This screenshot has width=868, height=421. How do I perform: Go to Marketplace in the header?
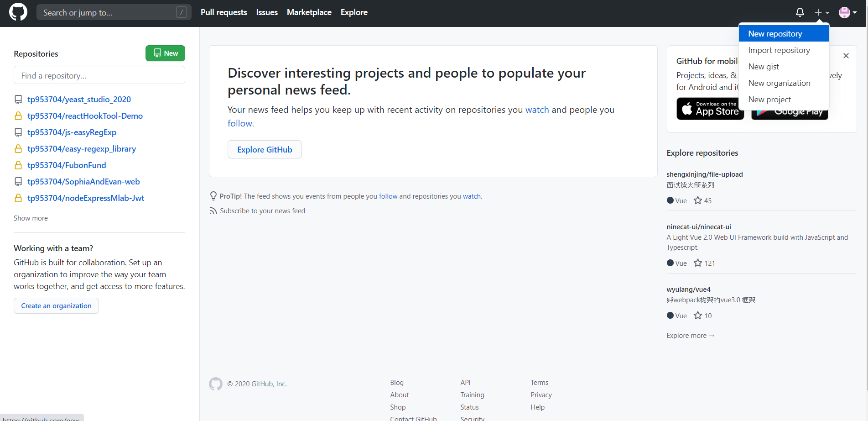pos(309,12)
